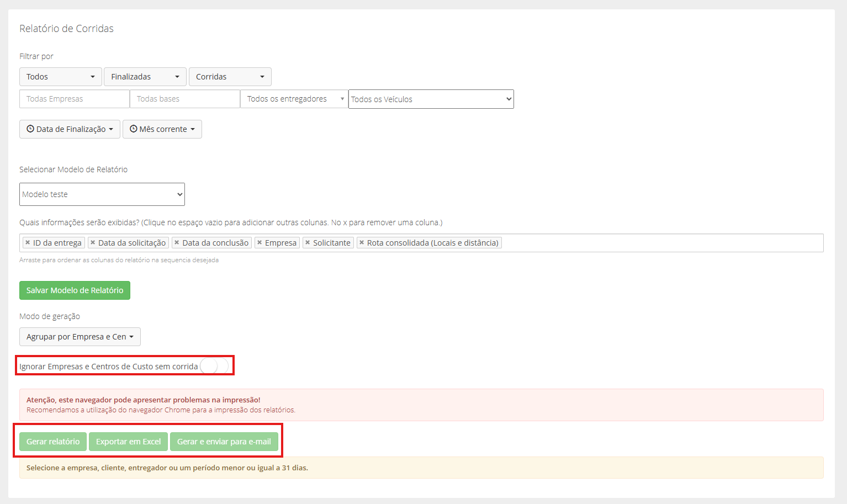Remove the ID da entrega column tag
The height and width of the screenshot is (504, 847).
[28, 242]
